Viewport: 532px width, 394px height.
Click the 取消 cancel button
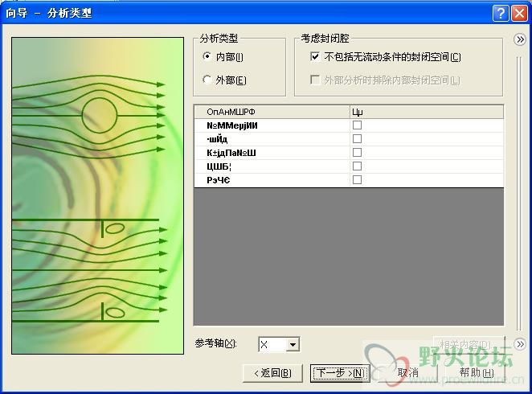click(x=407, y=372)
